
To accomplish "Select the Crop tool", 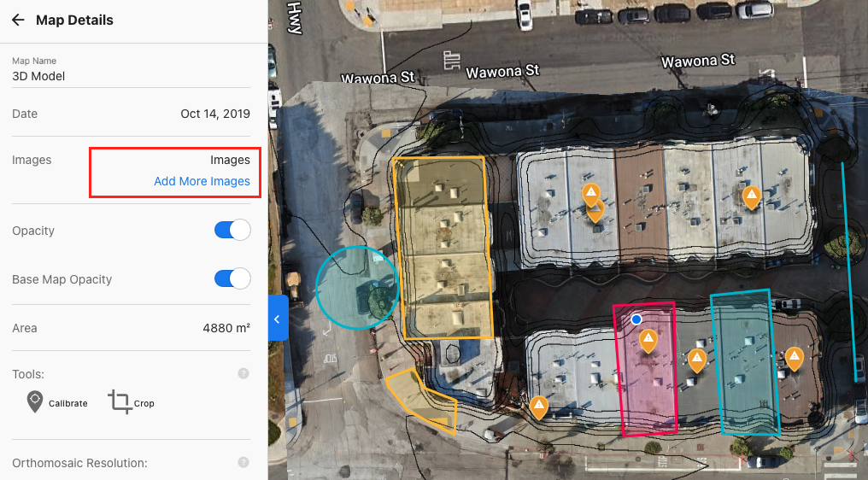I will pyautogui.click(x=132, y=402).
